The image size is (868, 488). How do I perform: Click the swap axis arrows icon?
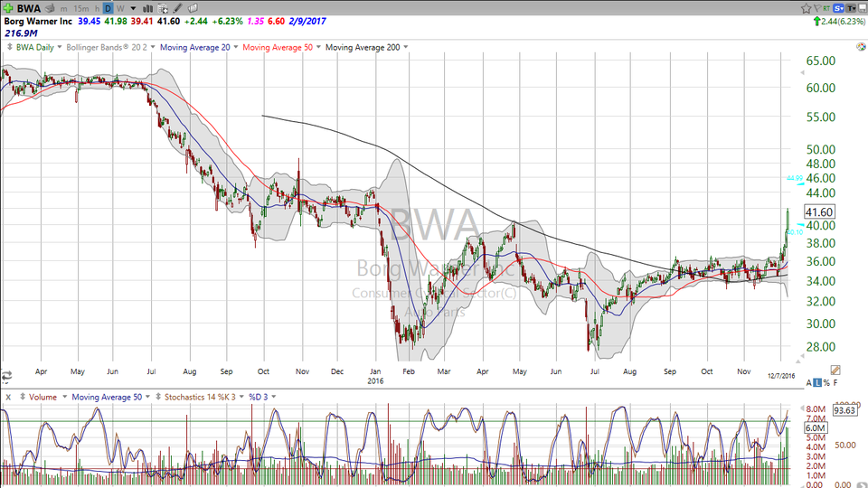(x=6, y=376)
